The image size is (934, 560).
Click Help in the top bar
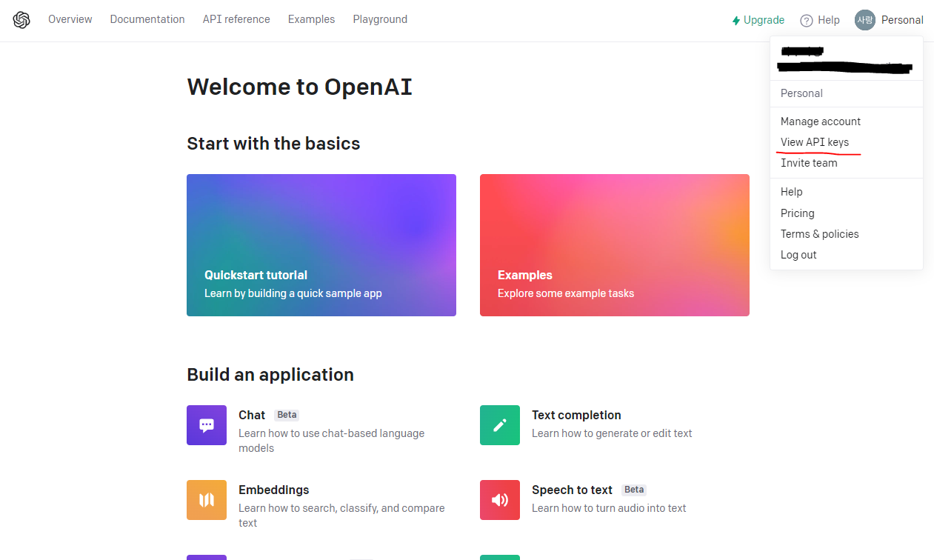click(x=820, y=20)
